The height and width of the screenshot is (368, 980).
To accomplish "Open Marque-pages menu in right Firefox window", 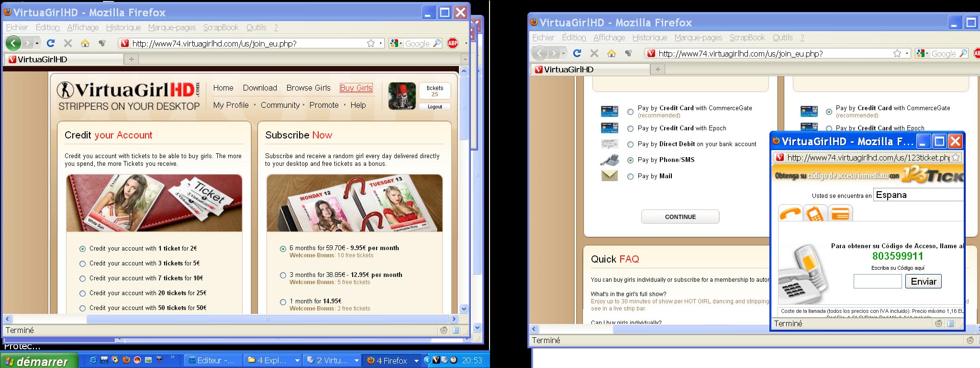I will pyautogui.click(x=698, y=37).
